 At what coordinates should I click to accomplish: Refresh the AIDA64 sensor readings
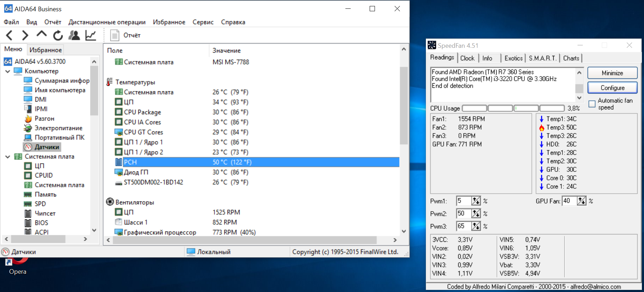click(x=58, y=35)
